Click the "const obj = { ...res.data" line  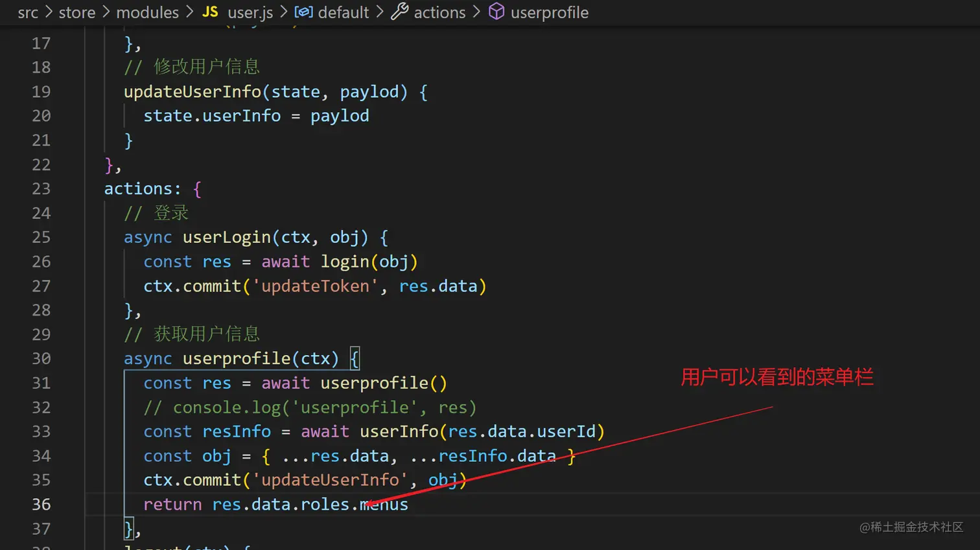click(359, 456)
